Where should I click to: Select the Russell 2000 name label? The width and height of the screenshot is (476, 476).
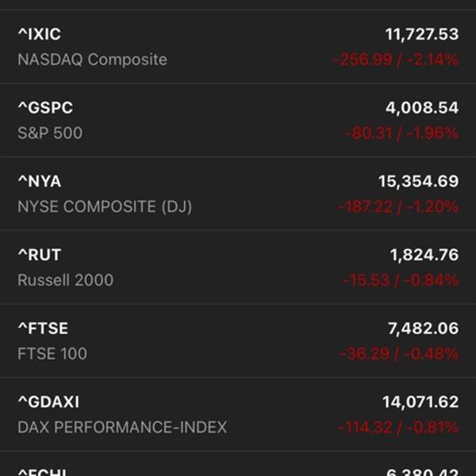coord(66,280)
